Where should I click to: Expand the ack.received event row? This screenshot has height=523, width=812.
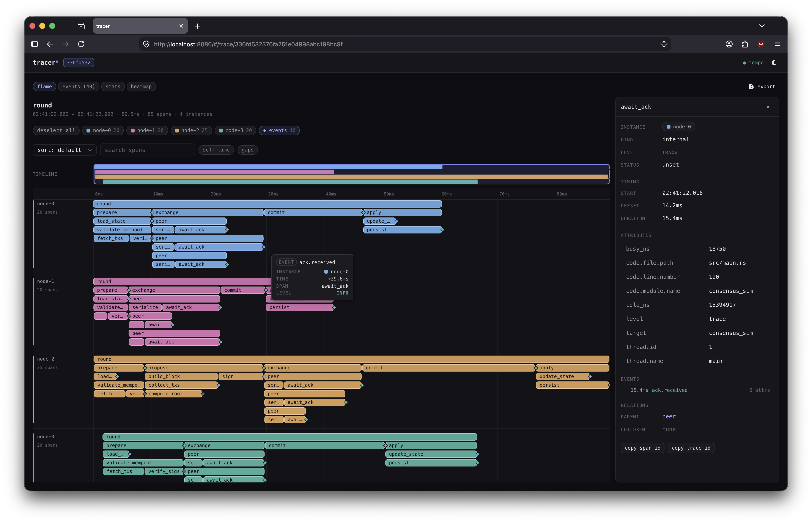[x=697, y=390]
